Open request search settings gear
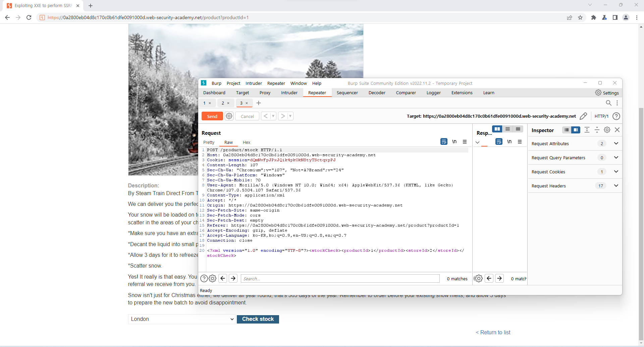Screen dimensions: 644x347 (213, 279)
